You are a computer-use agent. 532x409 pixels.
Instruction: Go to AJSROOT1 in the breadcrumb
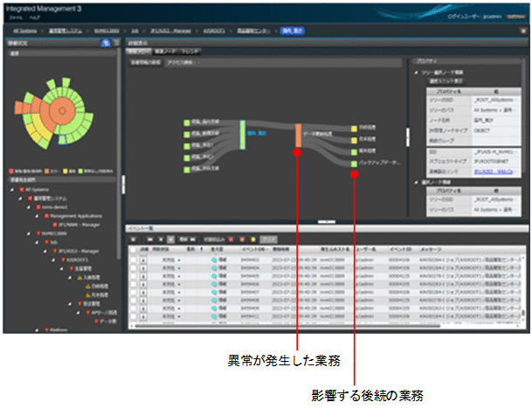(x=214, y=31)
